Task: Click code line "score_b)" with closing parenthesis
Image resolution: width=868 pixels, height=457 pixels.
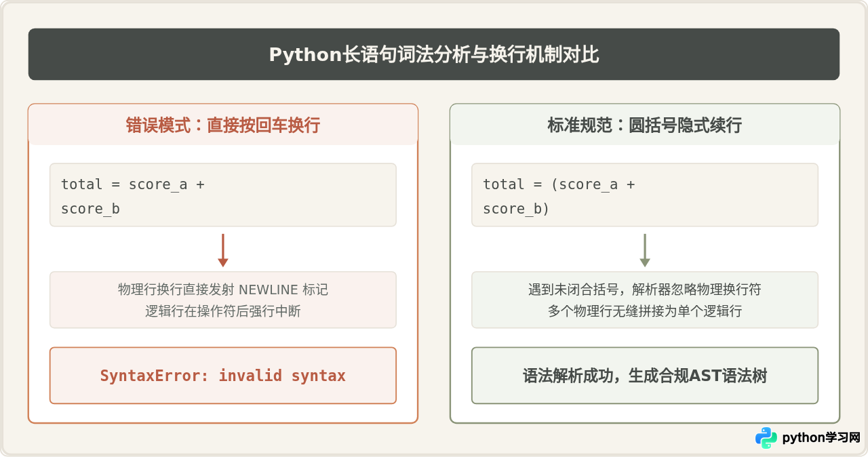Action: pyautogui.click(x=516, y=209)
